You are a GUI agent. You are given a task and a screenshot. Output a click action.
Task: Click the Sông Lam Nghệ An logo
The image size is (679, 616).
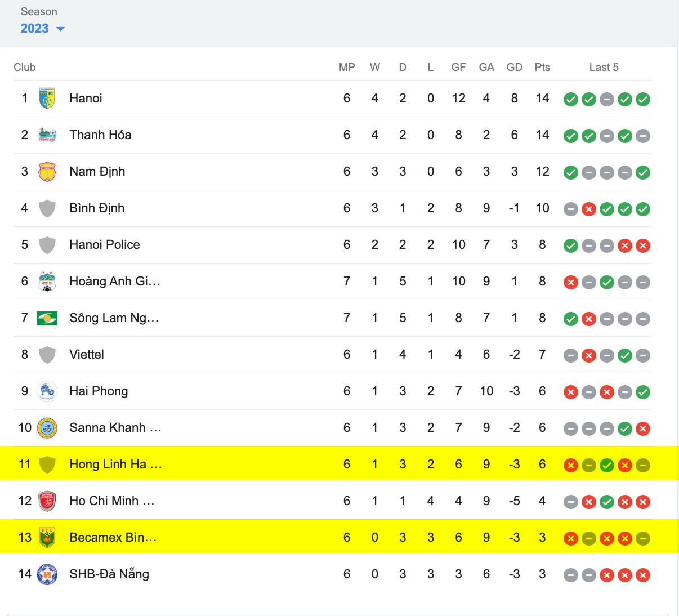(x=47, y=318)
